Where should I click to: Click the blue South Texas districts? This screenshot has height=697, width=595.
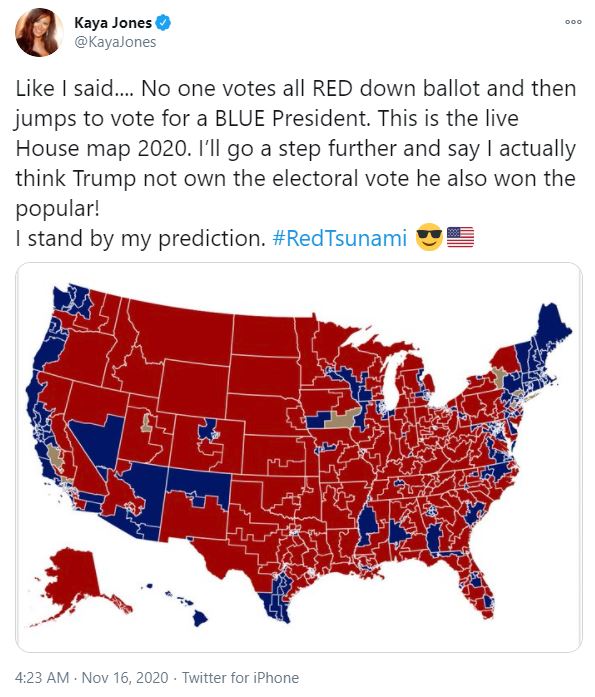coord(275,598)
